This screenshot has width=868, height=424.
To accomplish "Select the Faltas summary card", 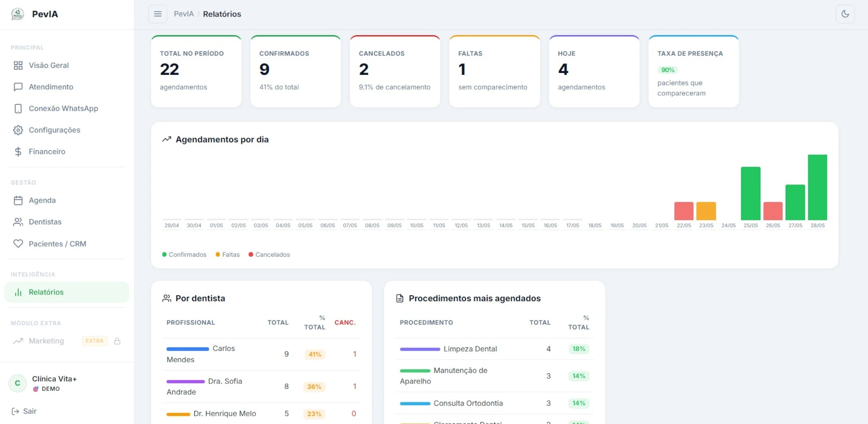I will click(494, 71).
